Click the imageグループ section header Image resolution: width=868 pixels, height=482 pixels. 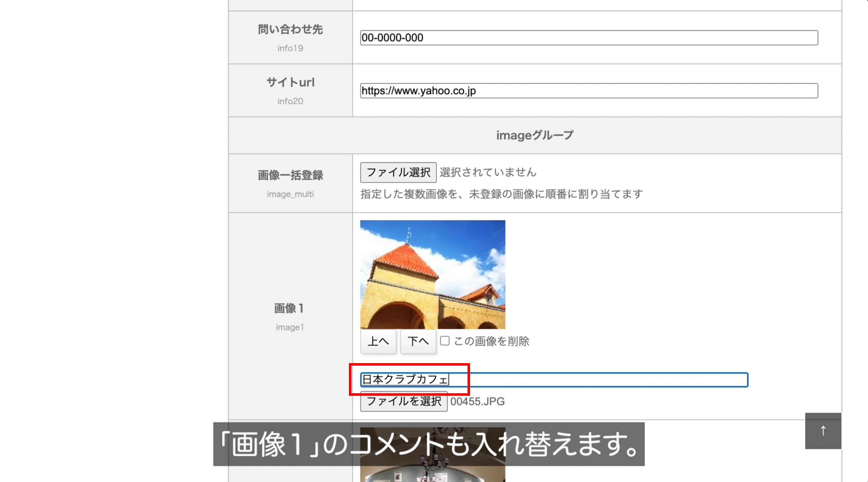(534, 135)
